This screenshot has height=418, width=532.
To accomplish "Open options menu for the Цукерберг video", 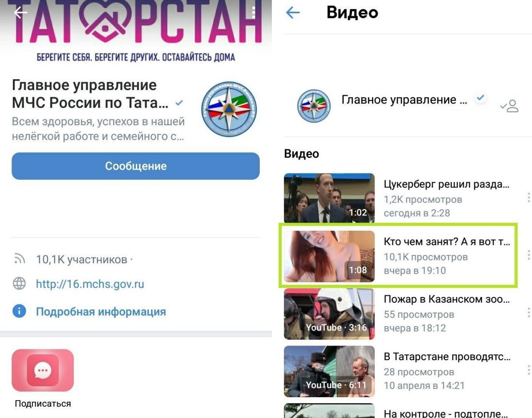I will coord(528,198).
